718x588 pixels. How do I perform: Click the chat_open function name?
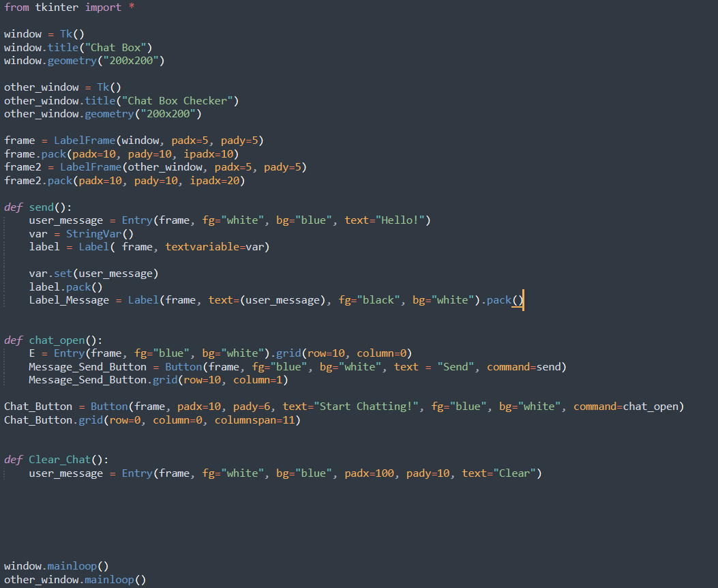[57, 340]
